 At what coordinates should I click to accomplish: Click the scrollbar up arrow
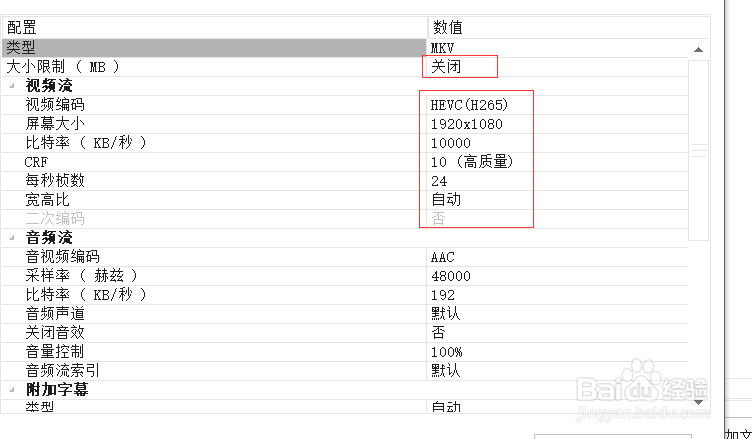[x=699, y=48]
